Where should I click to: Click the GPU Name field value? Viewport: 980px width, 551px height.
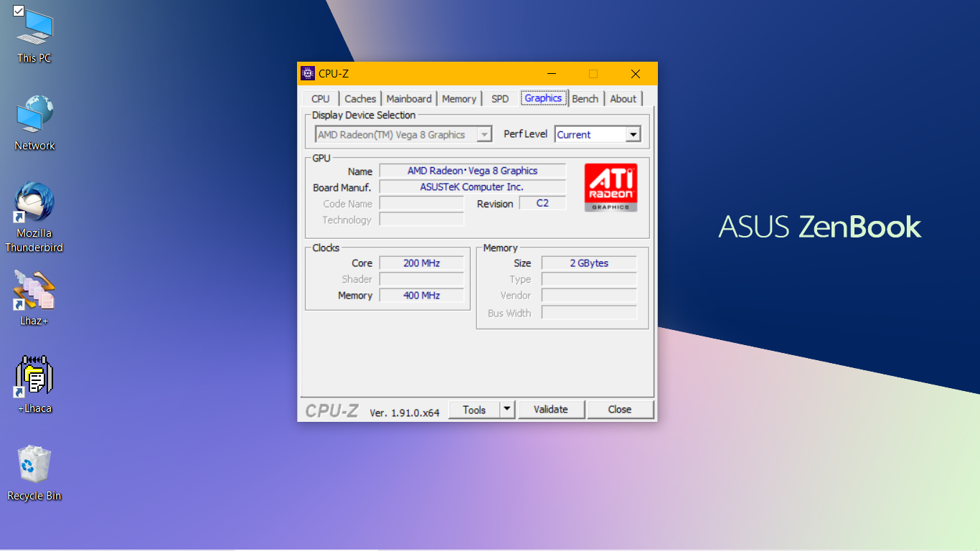tap(473, 171)
